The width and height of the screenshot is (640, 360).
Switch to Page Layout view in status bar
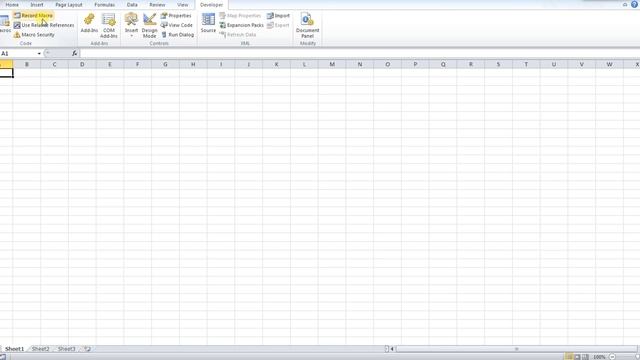pyautogui.click(x=577, y=357)
